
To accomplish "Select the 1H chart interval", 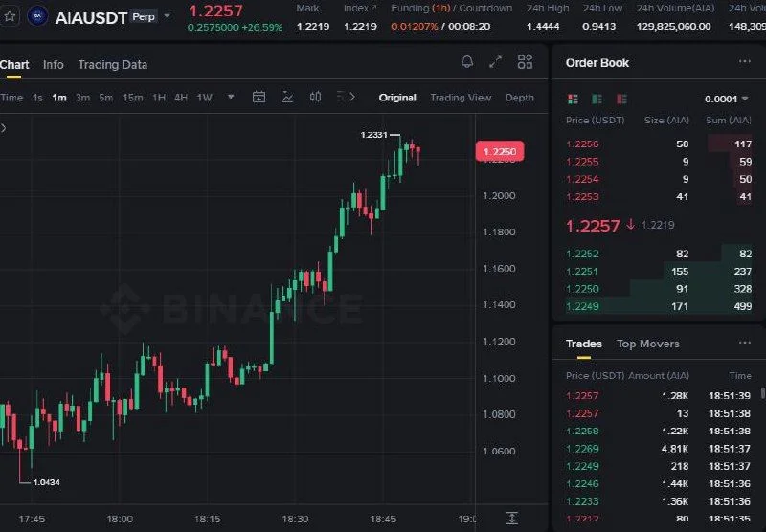I will tap(159, 98).
